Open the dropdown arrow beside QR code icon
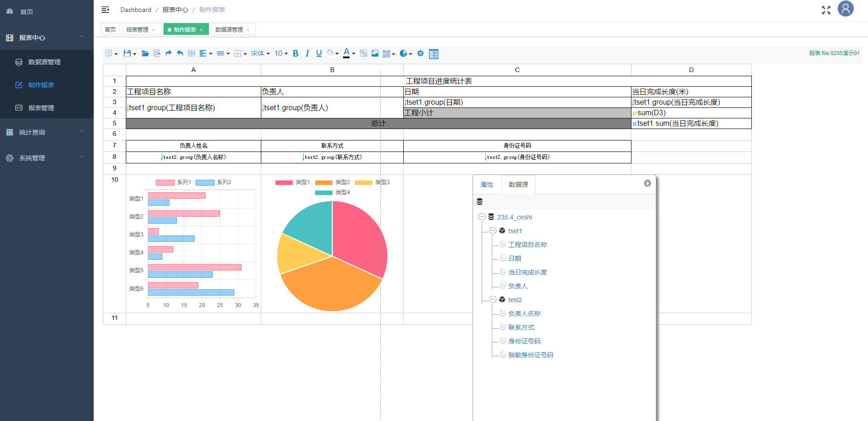 tap(394, 54)
